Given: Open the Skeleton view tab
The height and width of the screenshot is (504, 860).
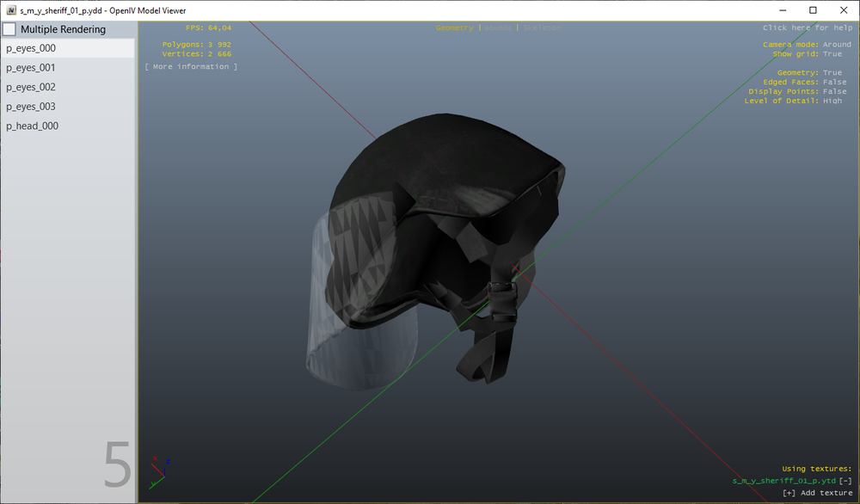Looking at the screenshot, I should click(x=542, y=28).
